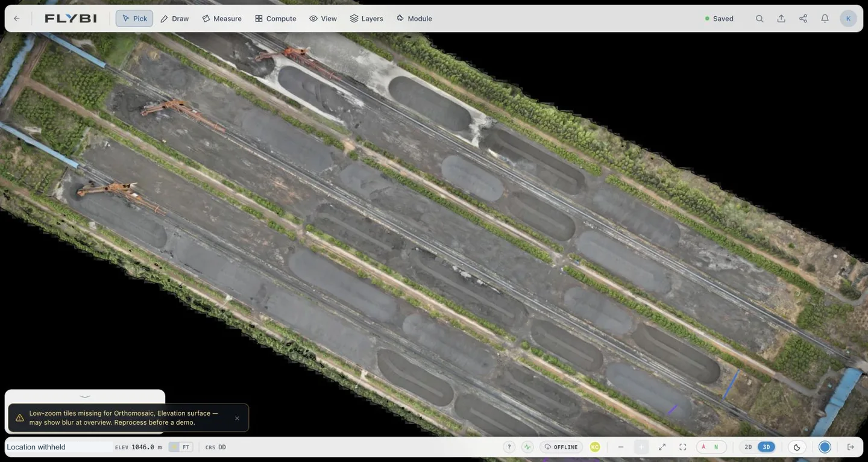Open search with the magnifier icon
The image size is (868, 462).
759,19
